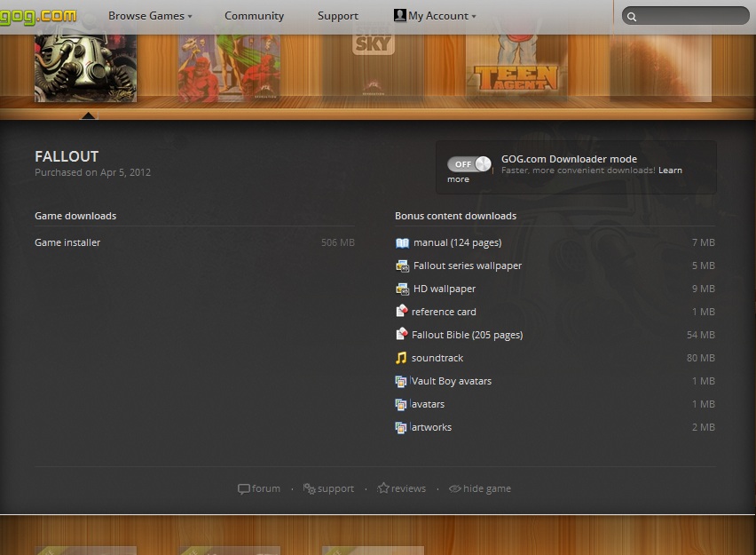The image size is (756, 555).
Task: Click the support gears icon
Action: (309, 488)
